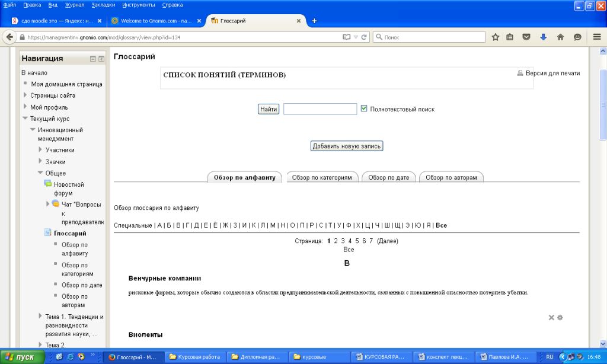Hide the Навигация block icon

93,59
